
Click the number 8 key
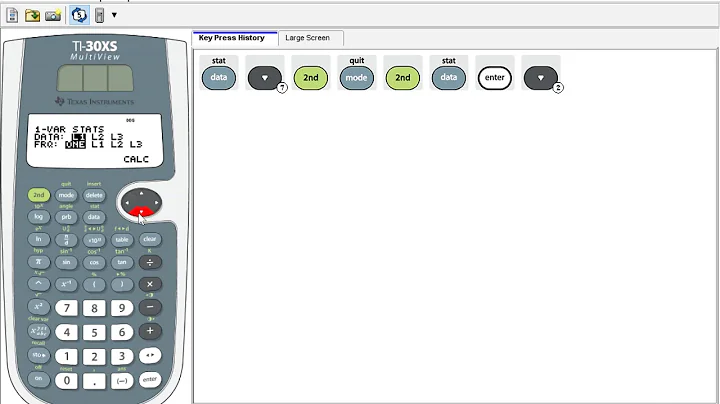click(94, 309)
